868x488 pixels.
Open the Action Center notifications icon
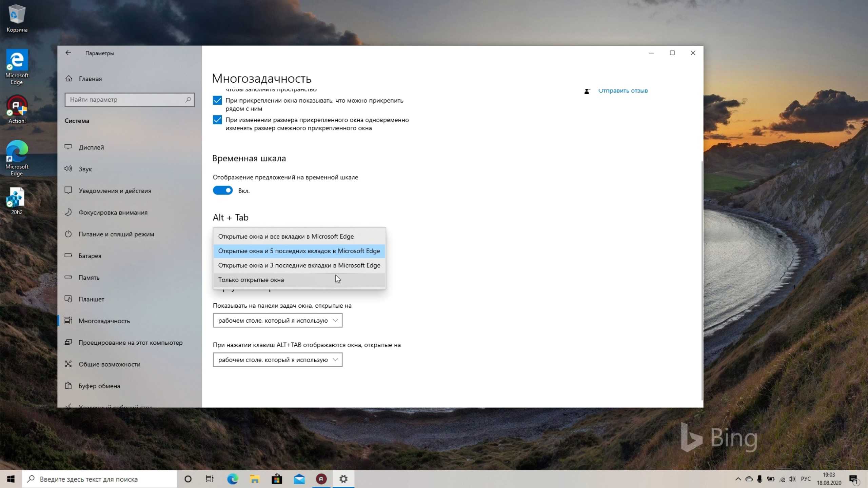tap(854, 479)
